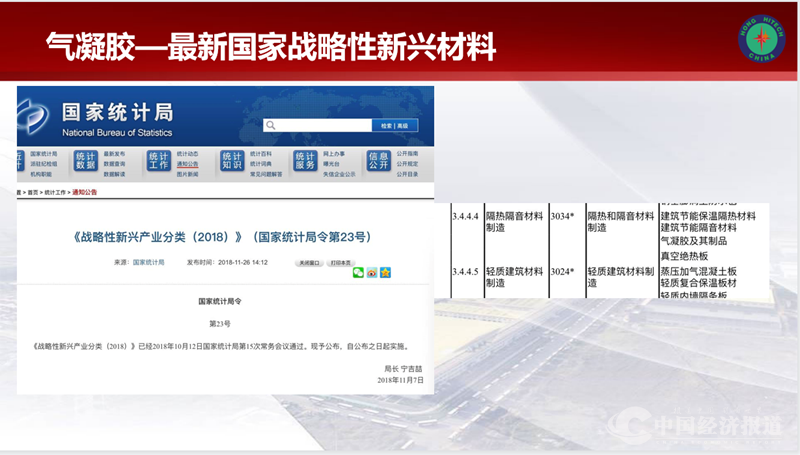Click table cell 3.4.4.4
800x455 pixels.
[465, 216]
